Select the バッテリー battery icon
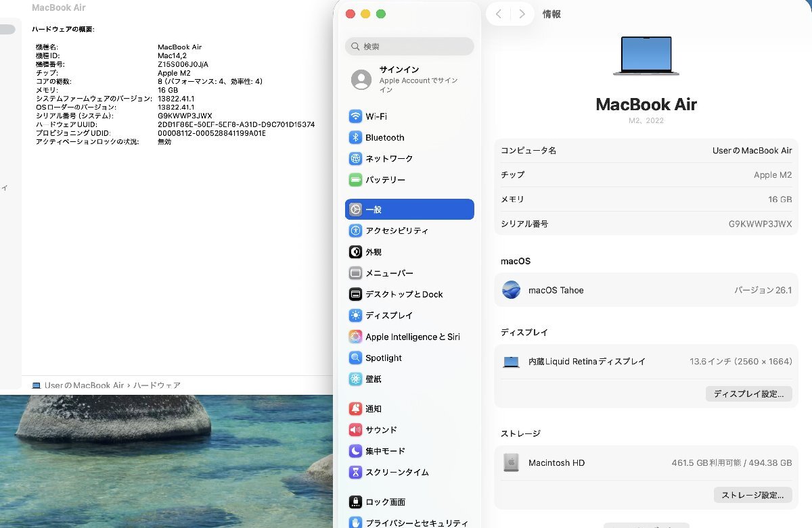This screenshot has width=812, height=528. 355,180
